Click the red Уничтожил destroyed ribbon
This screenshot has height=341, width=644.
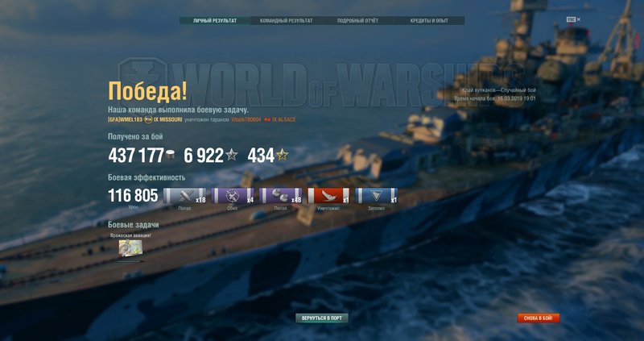coord(328,196)
